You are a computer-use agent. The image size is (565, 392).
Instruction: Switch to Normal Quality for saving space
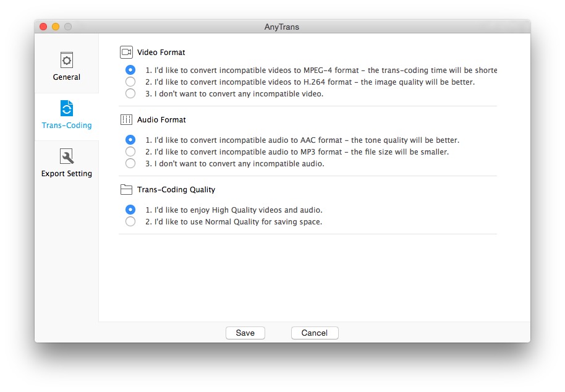(x=130, y=221)
